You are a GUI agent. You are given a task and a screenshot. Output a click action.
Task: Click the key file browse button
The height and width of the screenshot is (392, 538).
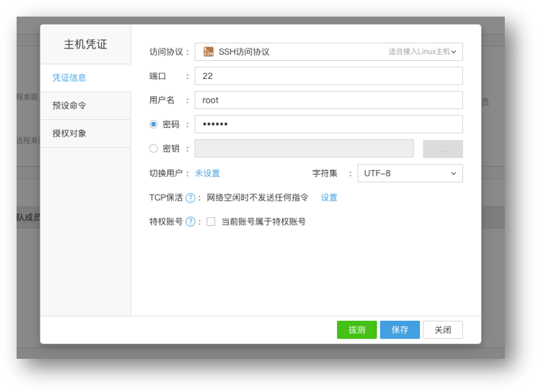coord(442,149)
